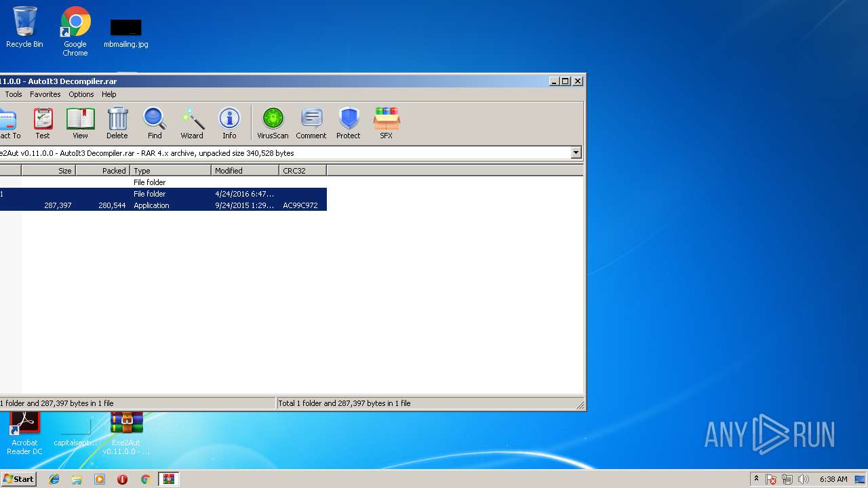The image size is (868, 488).
Task: Open the View file toolbar icon
Action: (80, 123)
